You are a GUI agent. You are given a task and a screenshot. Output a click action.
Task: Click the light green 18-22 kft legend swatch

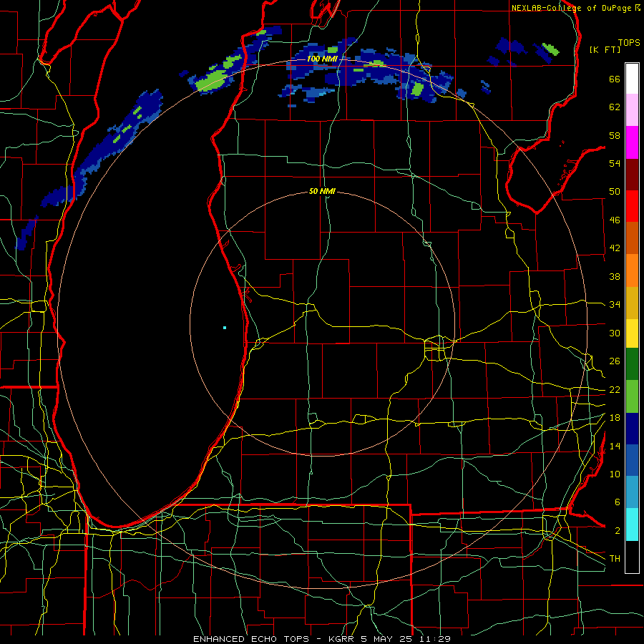(632, 396)
